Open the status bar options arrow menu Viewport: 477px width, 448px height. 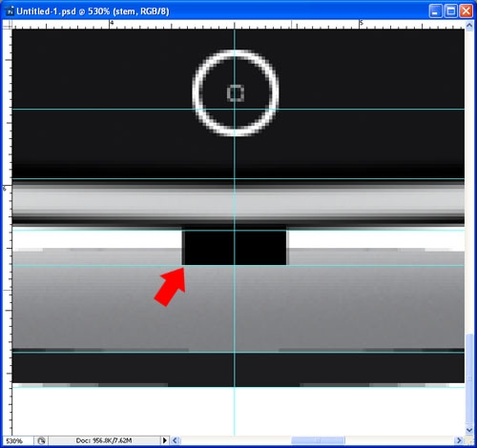click(164, 440)
